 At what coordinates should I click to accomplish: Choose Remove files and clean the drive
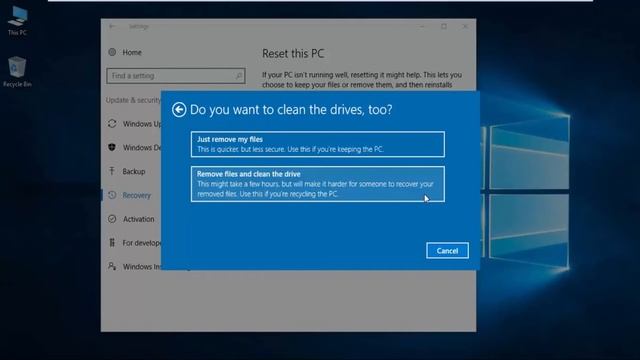318,184
